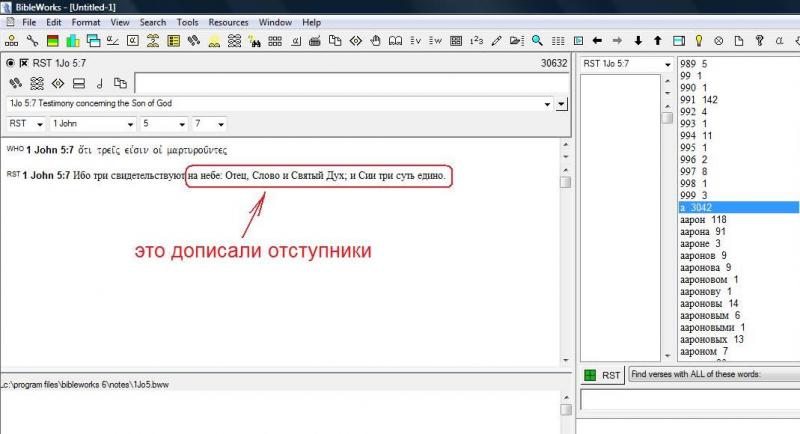Viewport: 800px width, 434px height.
Task: Click the up arrow toolbar icon
Action: tap(657, 41)
